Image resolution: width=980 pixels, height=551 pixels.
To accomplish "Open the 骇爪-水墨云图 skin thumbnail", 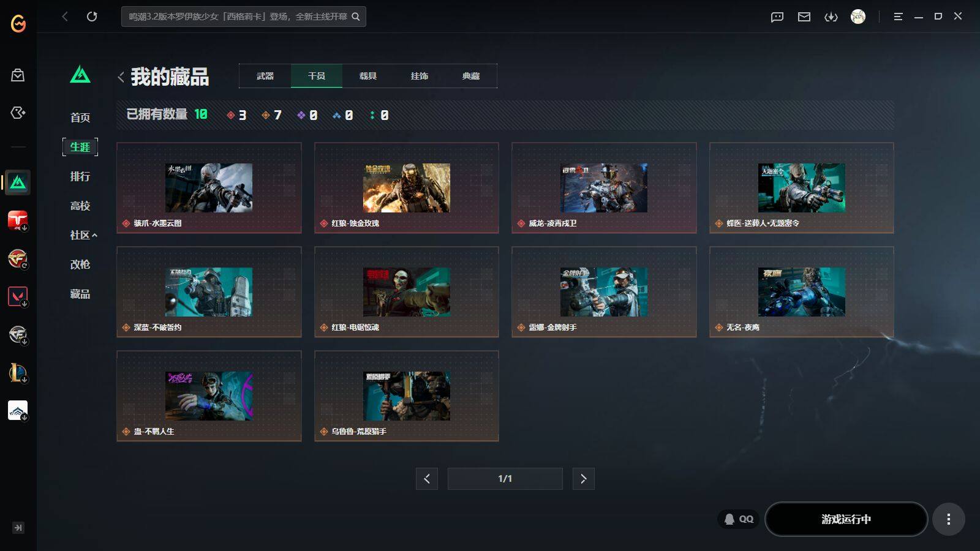I will point(209,187).
